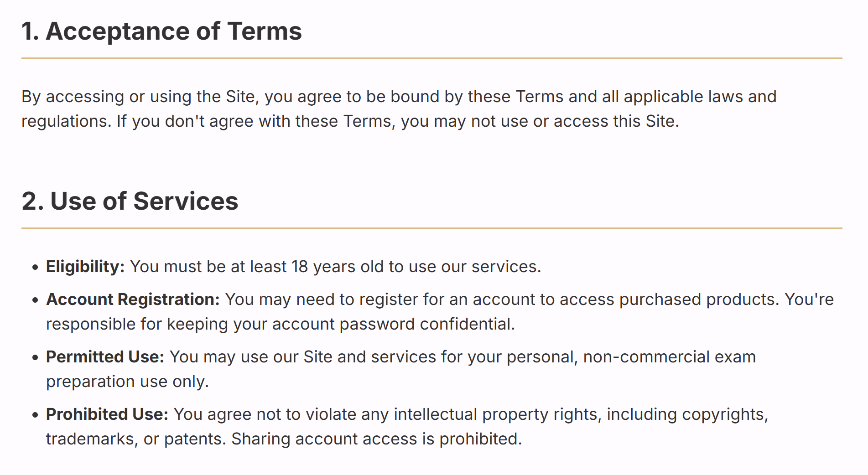Screen dimensions: 868x475
Task: Click the "1. Acceptance of Terms" heading
Action: pyautogui.click(x=161, y=31)
